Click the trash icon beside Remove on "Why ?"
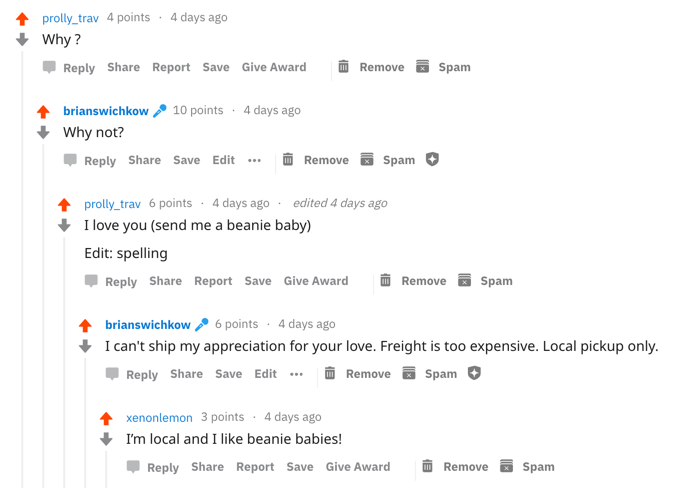679x494 pixels. point(343,67)
